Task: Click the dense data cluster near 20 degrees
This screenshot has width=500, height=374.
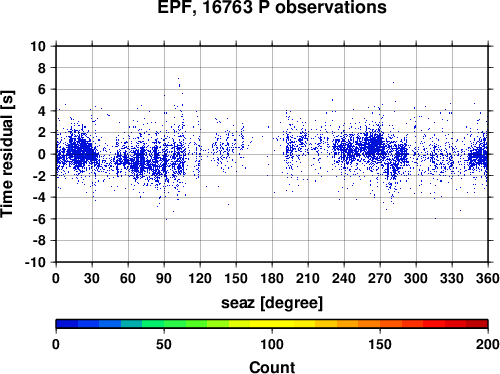Action: coord(80,152)
